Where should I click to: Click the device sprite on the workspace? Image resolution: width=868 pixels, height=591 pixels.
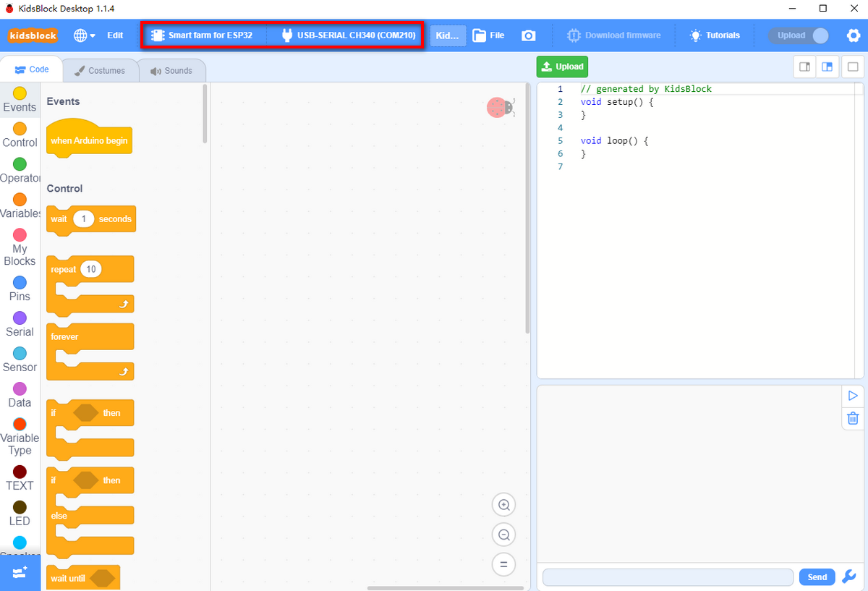coord(500,108)
